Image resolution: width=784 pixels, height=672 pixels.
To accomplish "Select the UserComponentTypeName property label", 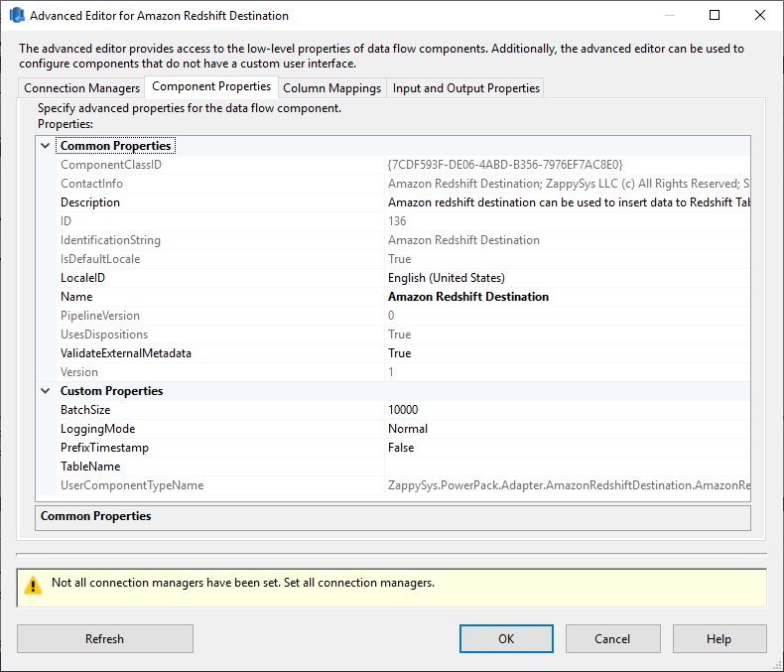I will [x=132, y=485].
